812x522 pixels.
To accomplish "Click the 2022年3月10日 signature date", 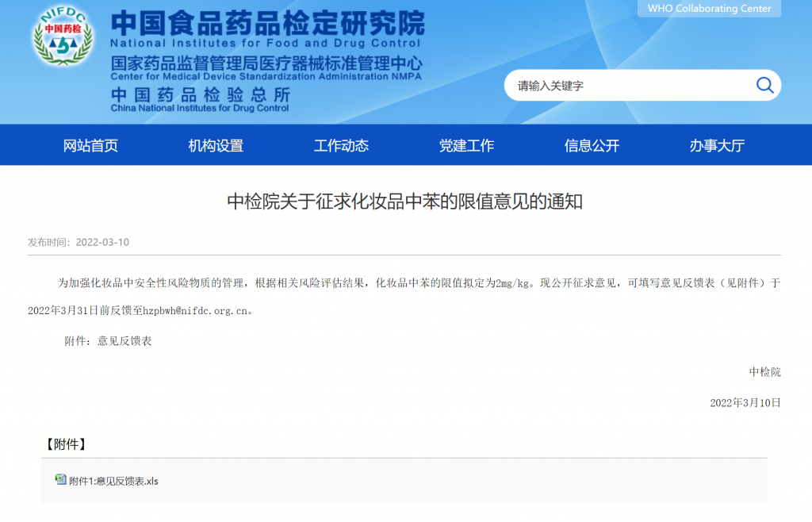I will [745, 402].
